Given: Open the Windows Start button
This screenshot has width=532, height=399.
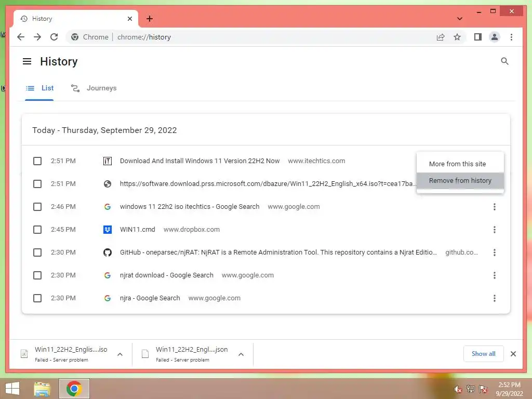Looking at the screenshot, I should (12, 389).
